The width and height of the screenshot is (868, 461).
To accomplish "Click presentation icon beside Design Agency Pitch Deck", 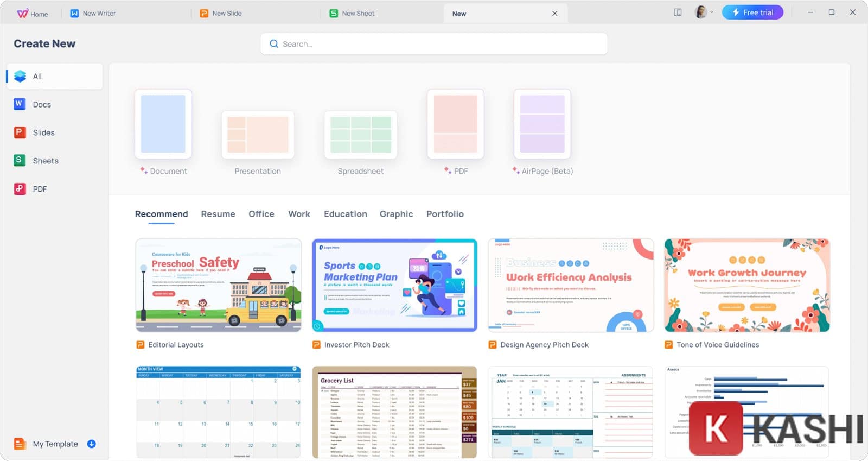I will pos(493,345).
